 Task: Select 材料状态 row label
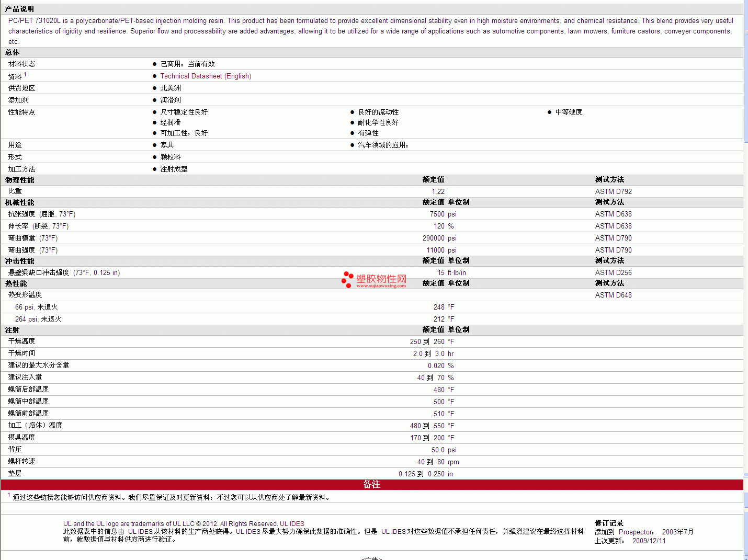[21, 64]
